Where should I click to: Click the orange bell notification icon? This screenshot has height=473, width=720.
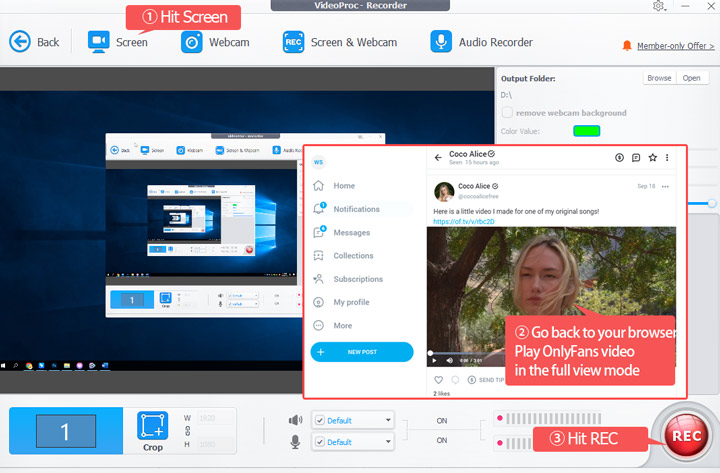point(627,45)
